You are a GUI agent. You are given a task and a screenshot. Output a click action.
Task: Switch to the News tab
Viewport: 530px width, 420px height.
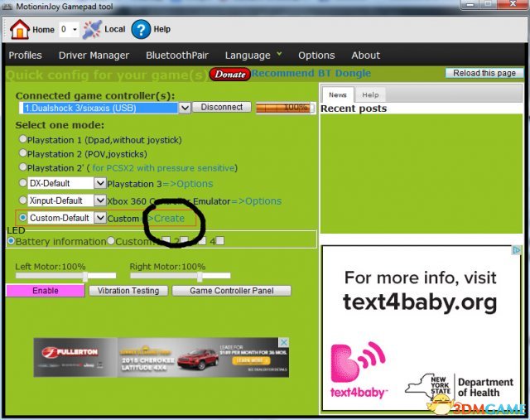pos(338,94)
